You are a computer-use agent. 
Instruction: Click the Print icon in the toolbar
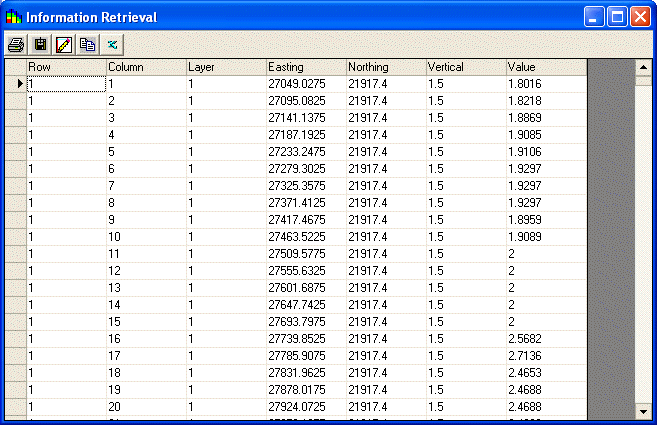click(16, 44)
